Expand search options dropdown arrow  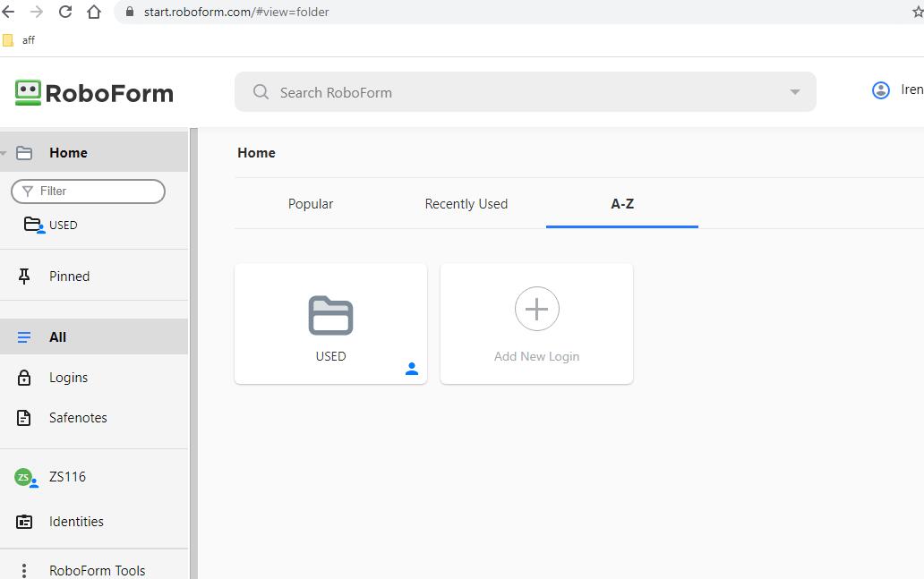794,92
